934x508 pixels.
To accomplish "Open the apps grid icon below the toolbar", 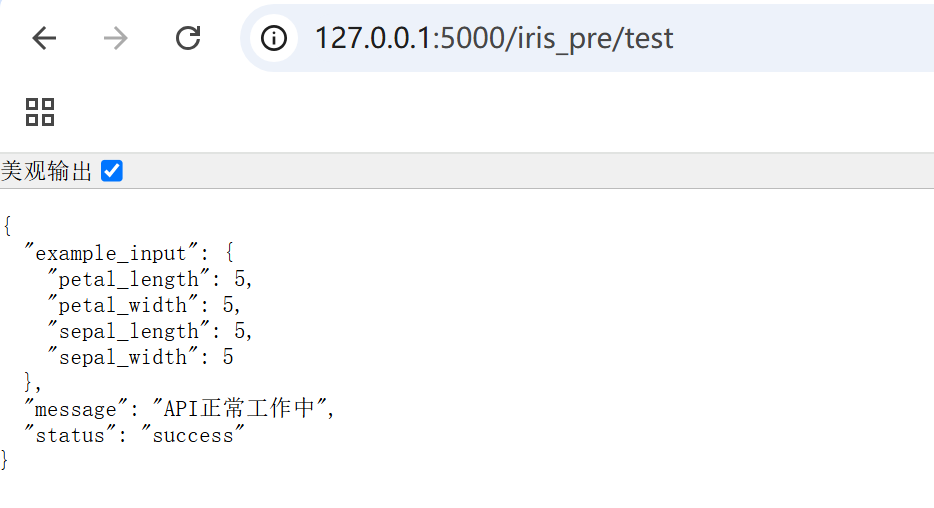I will (40, 112).
